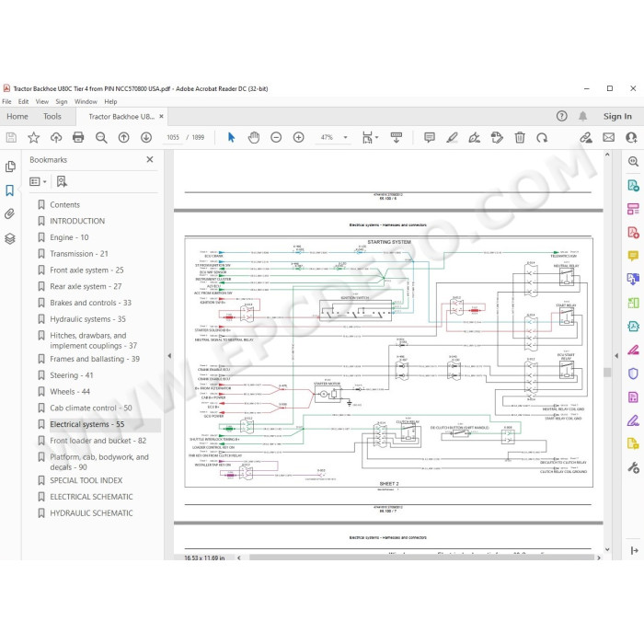Select the Highlight text pen
Viewport: 644px width, 644px height.
point(453,138)
